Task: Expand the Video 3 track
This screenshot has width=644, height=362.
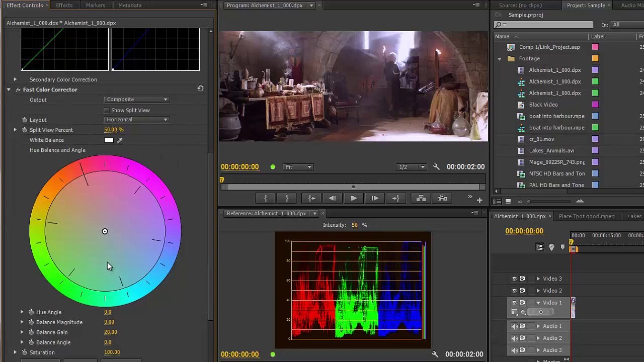Action: coord(538,279)
